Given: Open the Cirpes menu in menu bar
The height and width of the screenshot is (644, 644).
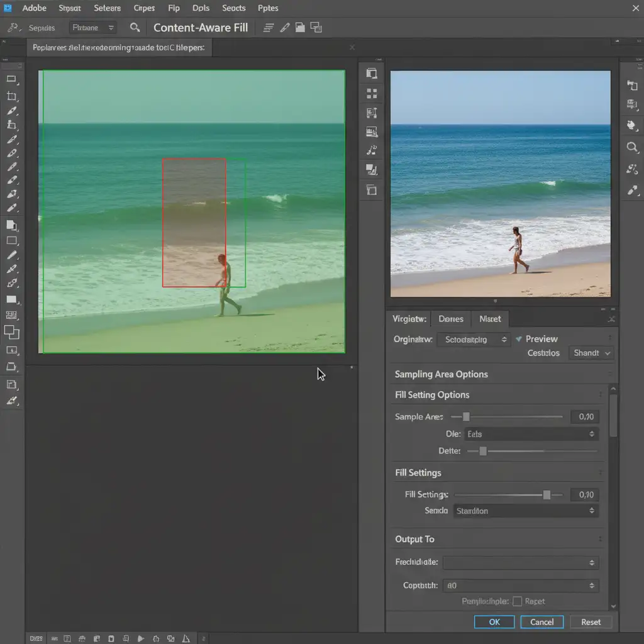Looking at the screenshot, I should point(144,8).
